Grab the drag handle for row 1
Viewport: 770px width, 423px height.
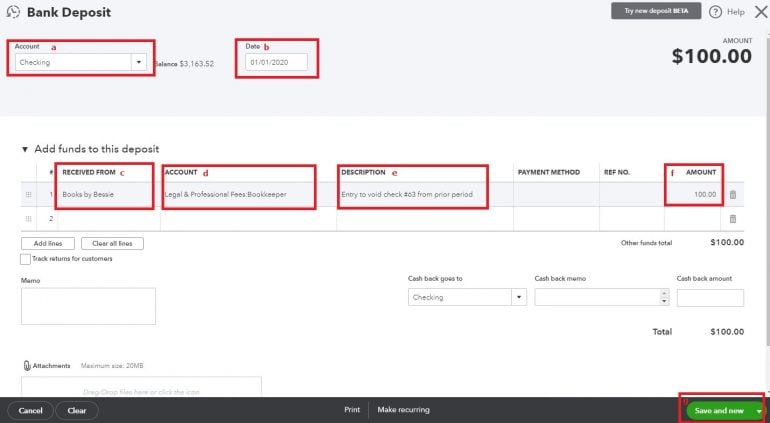(28, 194)
